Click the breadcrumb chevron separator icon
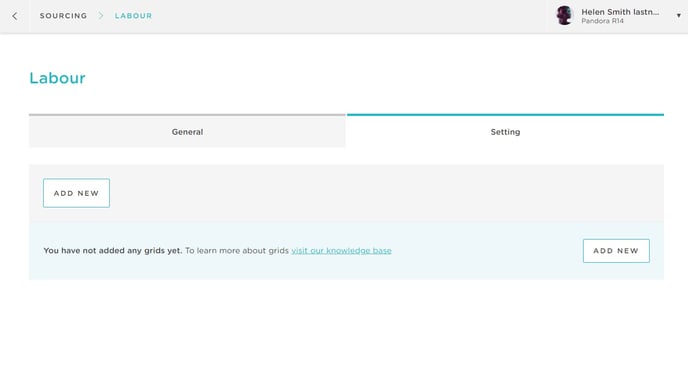Screen dimensions: 688x371 point(101,16)
